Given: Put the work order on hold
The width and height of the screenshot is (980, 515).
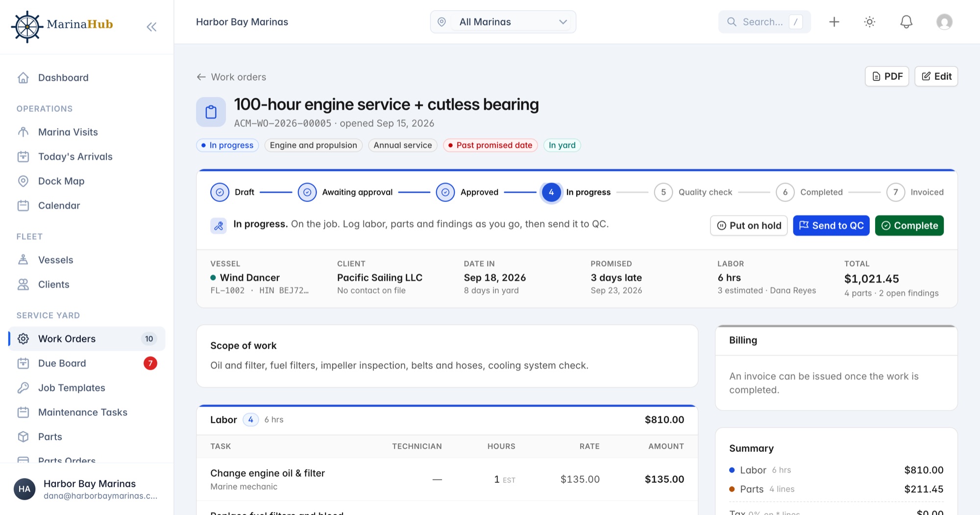Looking at the screenshot, I should click(748, 225).
